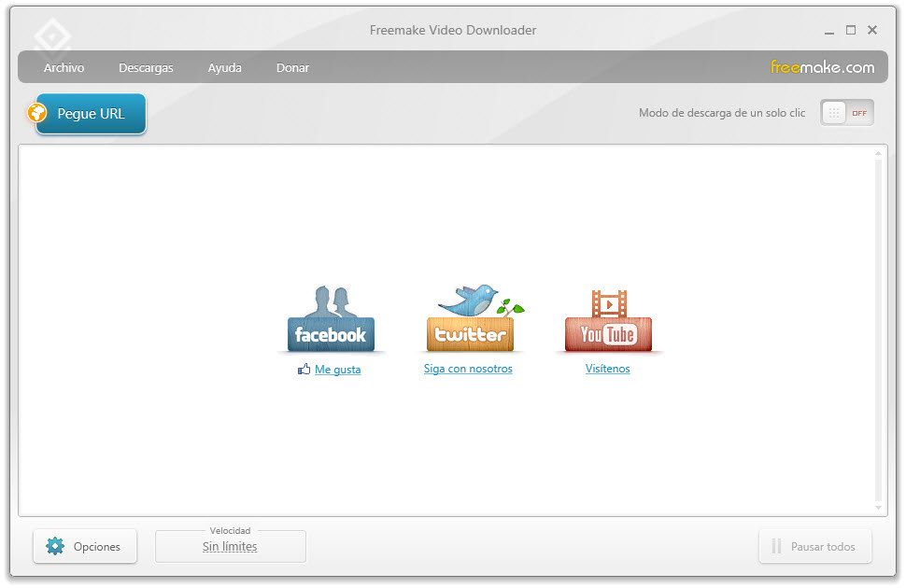906x588 pixels.
Task: Click the Pausar todos button
Action: tap(814, 546)
